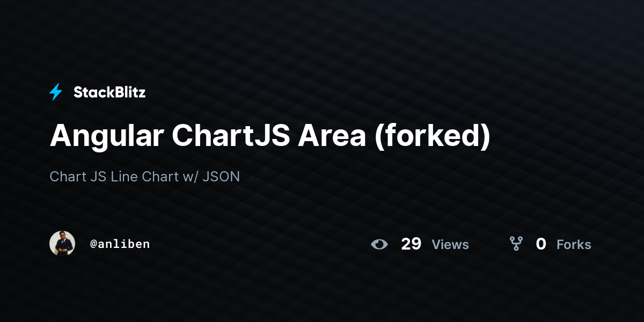Select the StackBlitz brand name text
Viewport: 644px width, 322px height.
[x=109, y=92]
